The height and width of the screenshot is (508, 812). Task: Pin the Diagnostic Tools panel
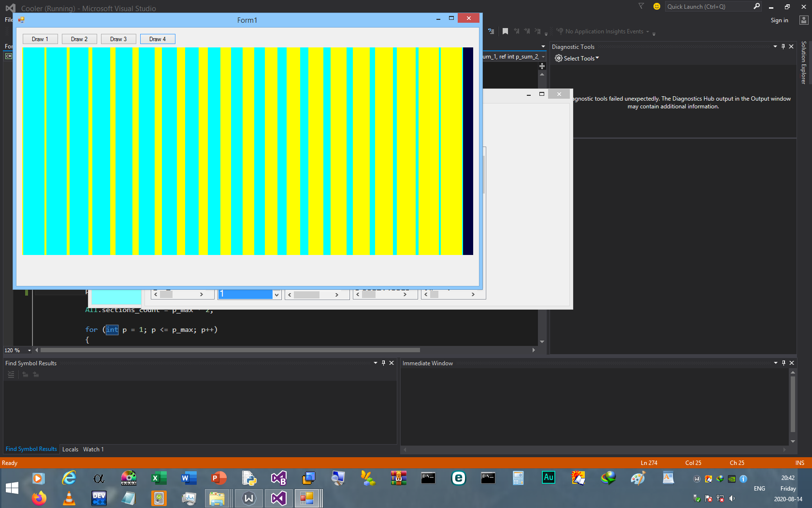click(783, 46)
